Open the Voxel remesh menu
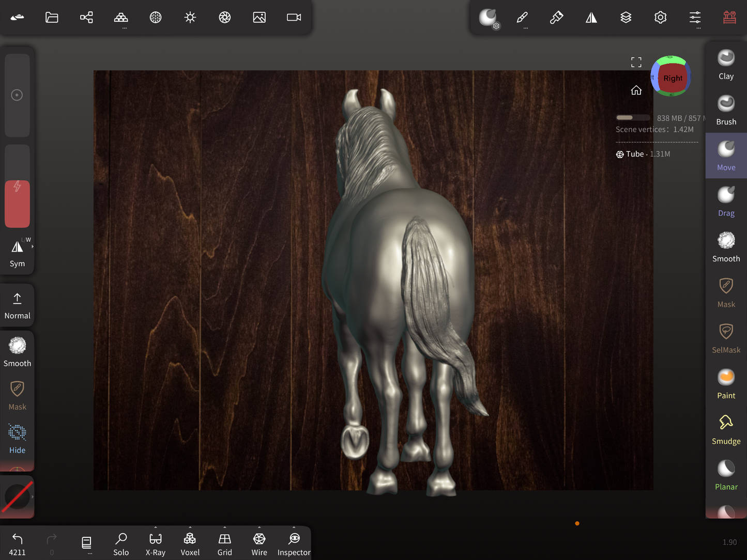Screen dimensions: 747x560 190,545
